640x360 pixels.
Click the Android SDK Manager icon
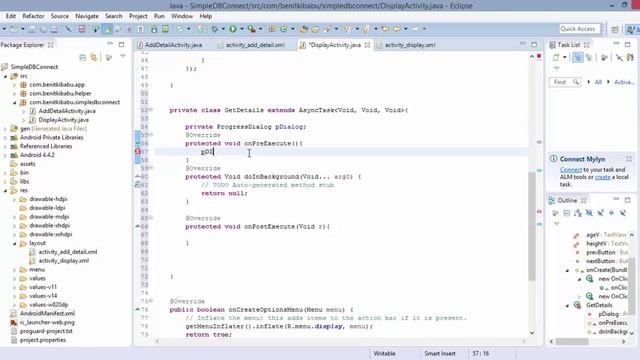click(154, 29)
